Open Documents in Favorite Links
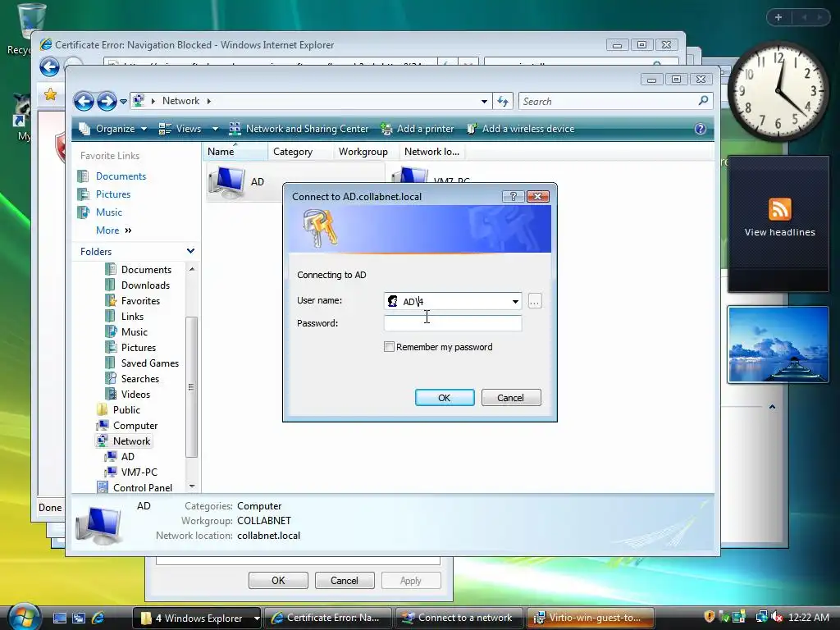Screen dimensions: 840x630 [x=121, y=176]
